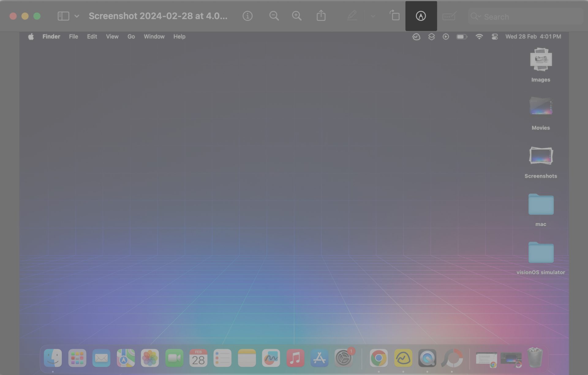Open the Window menu in the menu bar
Viewport: 588px width, 375px height.
[x=154, y=36]
